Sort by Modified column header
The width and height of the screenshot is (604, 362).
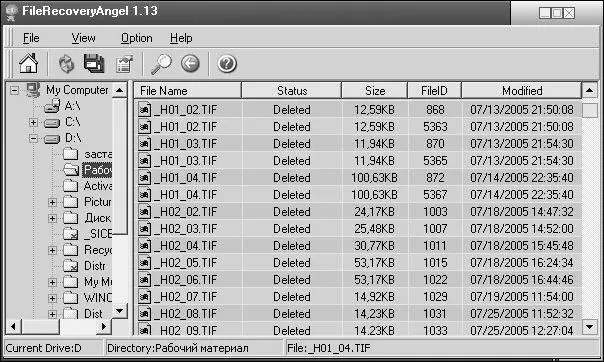tap(522, 90)
